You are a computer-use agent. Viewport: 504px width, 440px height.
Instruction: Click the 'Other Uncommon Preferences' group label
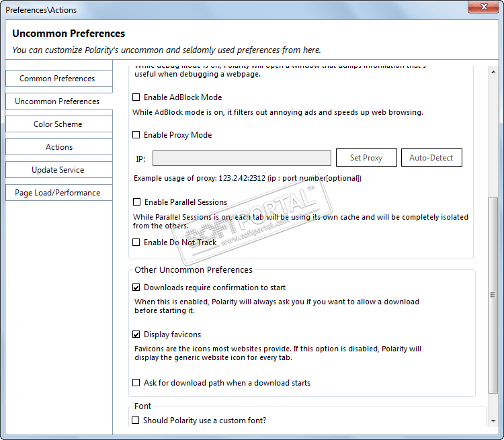(x=194, y=269)
